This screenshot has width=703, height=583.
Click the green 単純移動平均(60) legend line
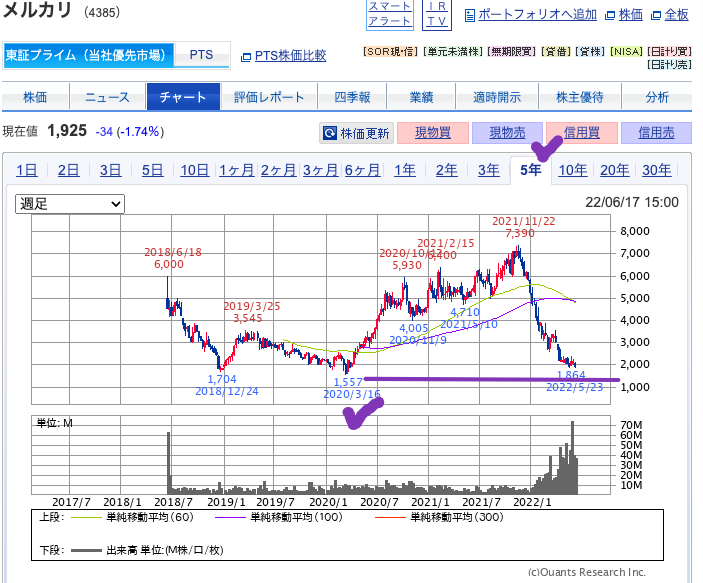[x=86, y=518]
